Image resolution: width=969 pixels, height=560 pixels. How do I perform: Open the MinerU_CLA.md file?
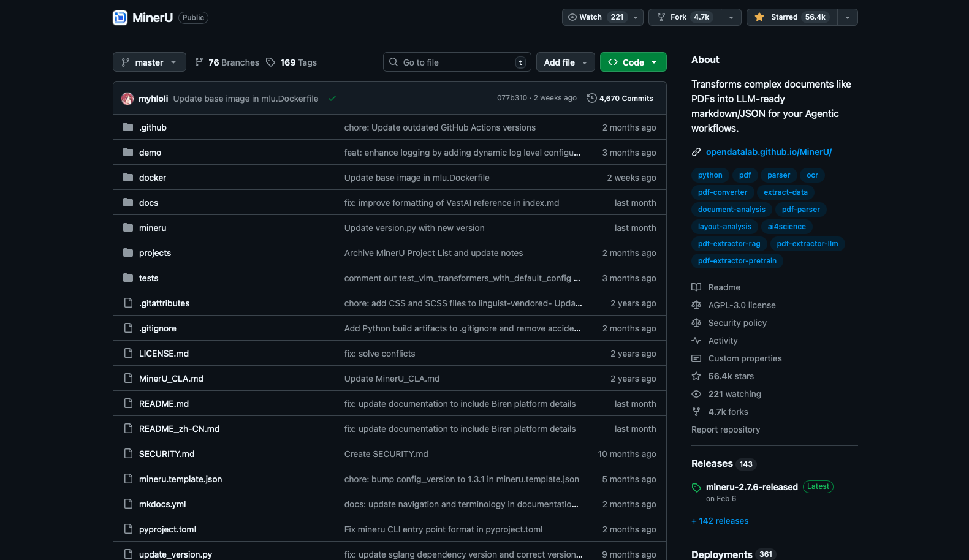click(x=171, y=379)
